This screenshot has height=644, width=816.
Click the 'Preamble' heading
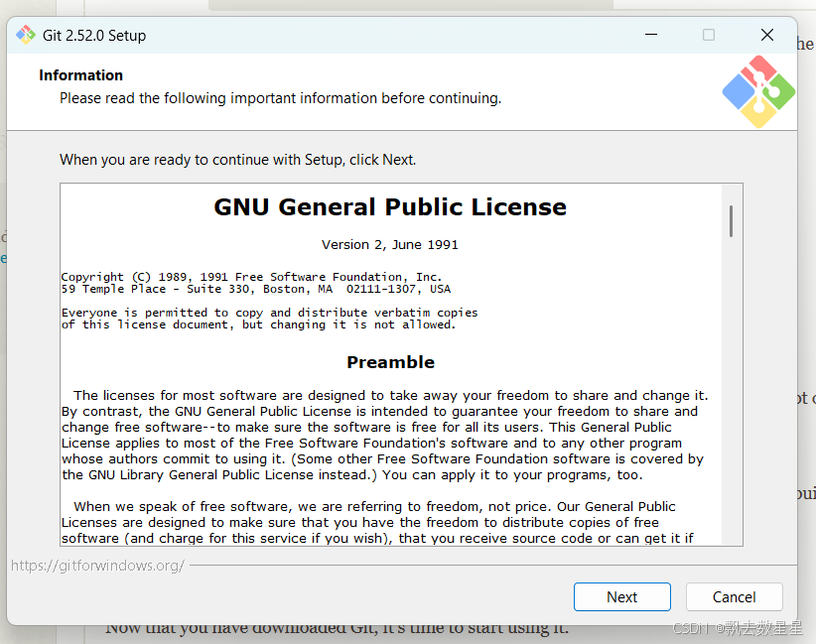(x=390, y=362)
